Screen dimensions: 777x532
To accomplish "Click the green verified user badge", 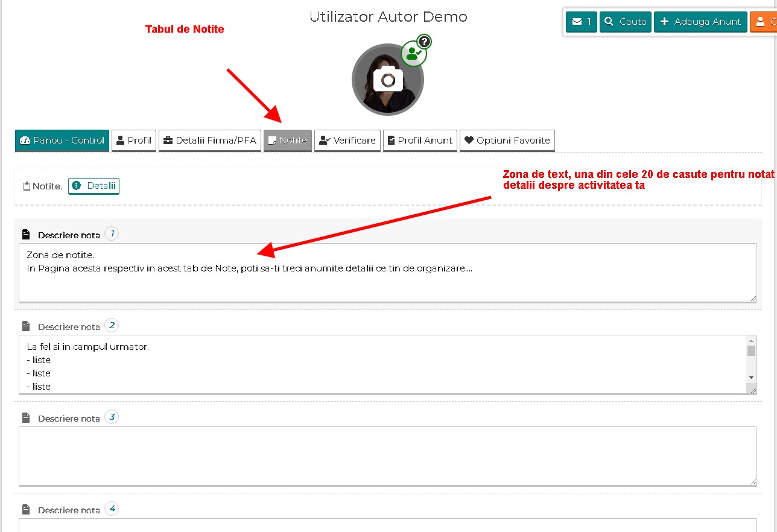I will pos(414,54).
